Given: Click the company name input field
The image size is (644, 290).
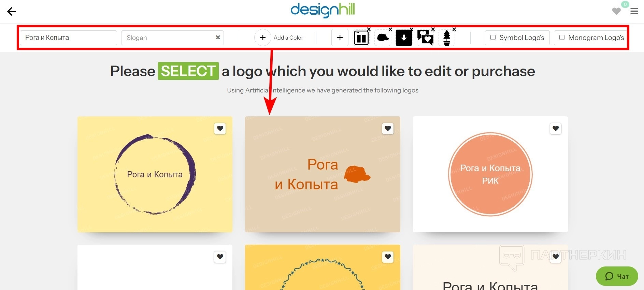Looking at the screenshot, I should tap(68, 38).
